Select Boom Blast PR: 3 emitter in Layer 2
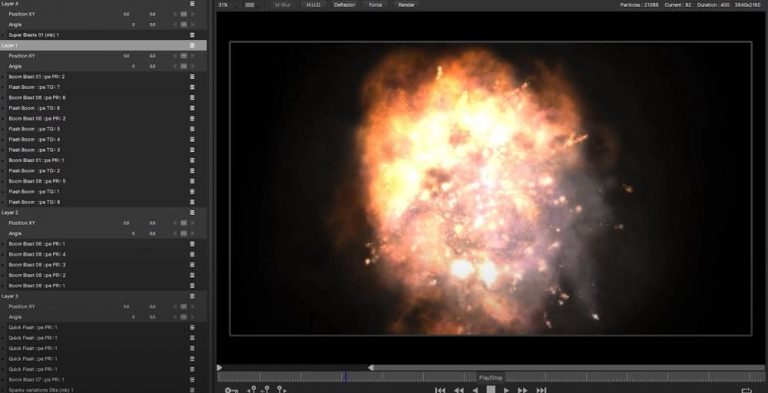 103,265
